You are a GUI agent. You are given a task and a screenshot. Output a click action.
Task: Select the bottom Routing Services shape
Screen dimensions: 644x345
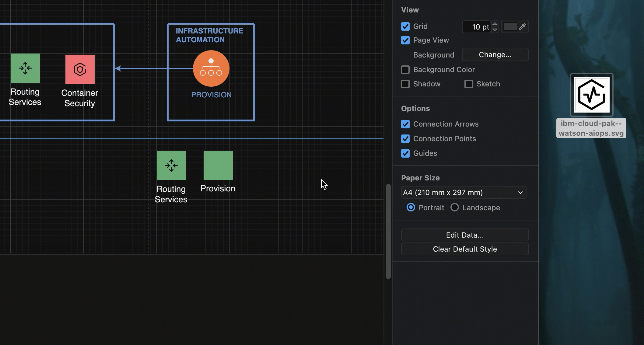[x=171, y=165]
